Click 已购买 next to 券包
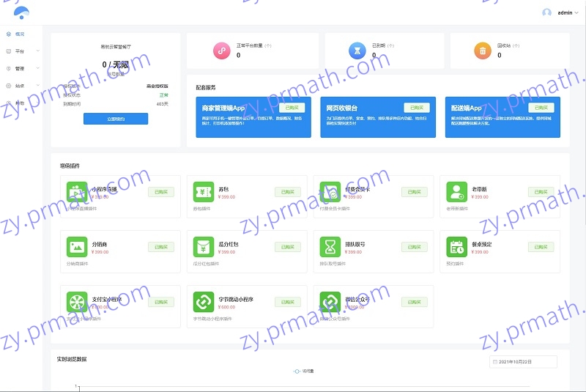This screenshot has width=586, height=392. tap(288, 192)
